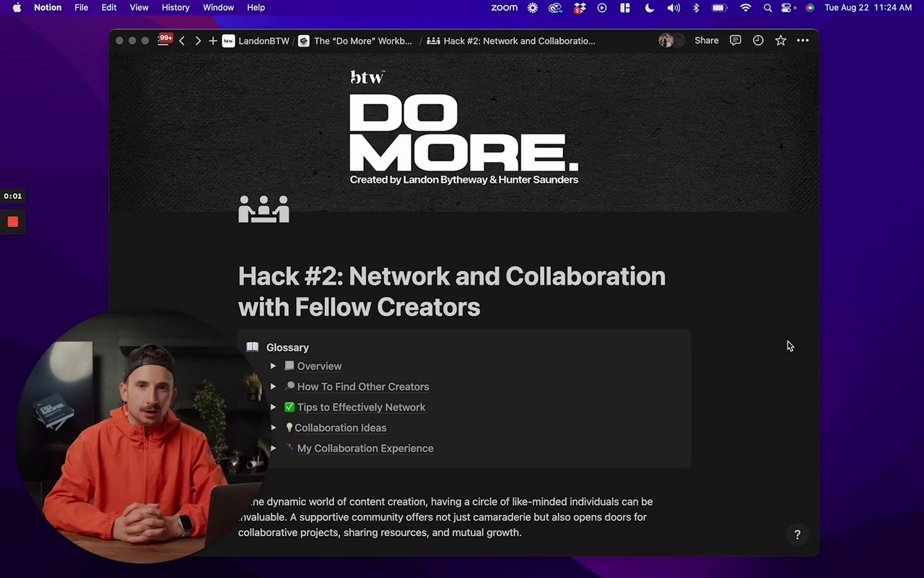Click the Hack #2 page title
This screenshot has width=924, height=578.
pyautogui.click(x=452, y=291)
